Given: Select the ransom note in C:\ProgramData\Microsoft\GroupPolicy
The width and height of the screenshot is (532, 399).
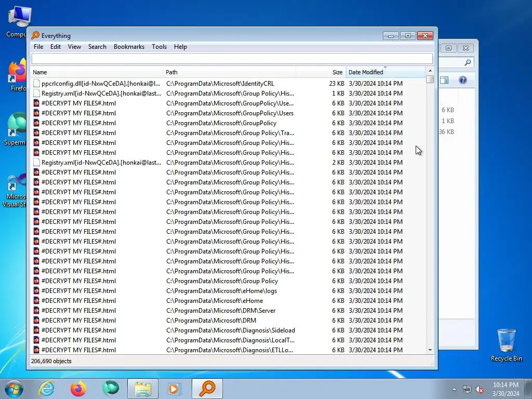Looking at the screenshot, I should tap(228, 123).
